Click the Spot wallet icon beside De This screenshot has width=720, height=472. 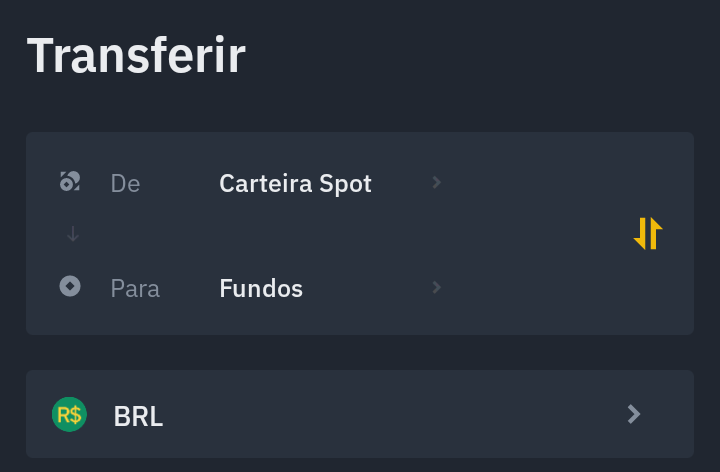point(70,181)
